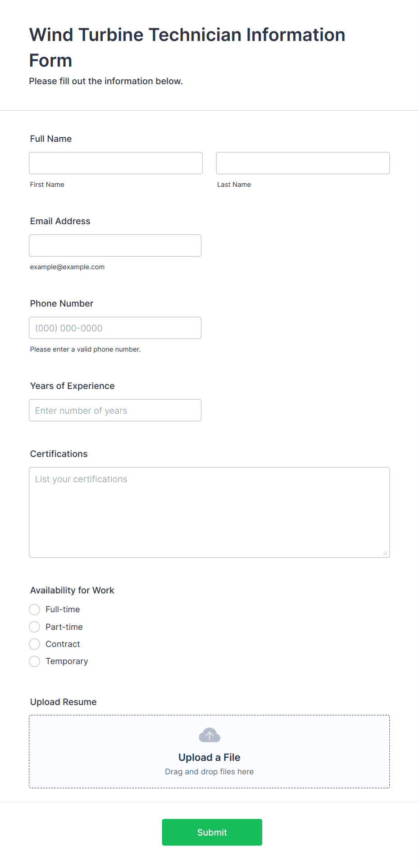Click the Availability for Work heading
Image resolution: width=419 pixels, height=868 pixels.
[72, 590]
